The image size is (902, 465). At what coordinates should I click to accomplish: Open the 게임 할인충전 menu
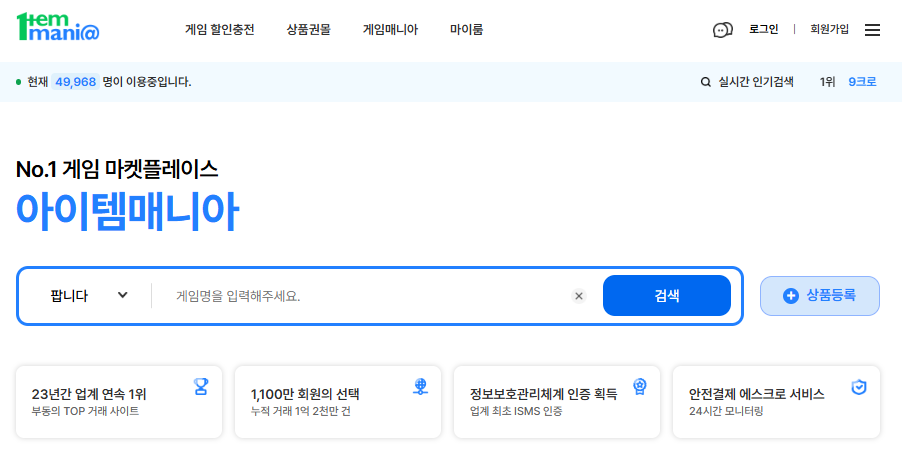pos(219,29)
